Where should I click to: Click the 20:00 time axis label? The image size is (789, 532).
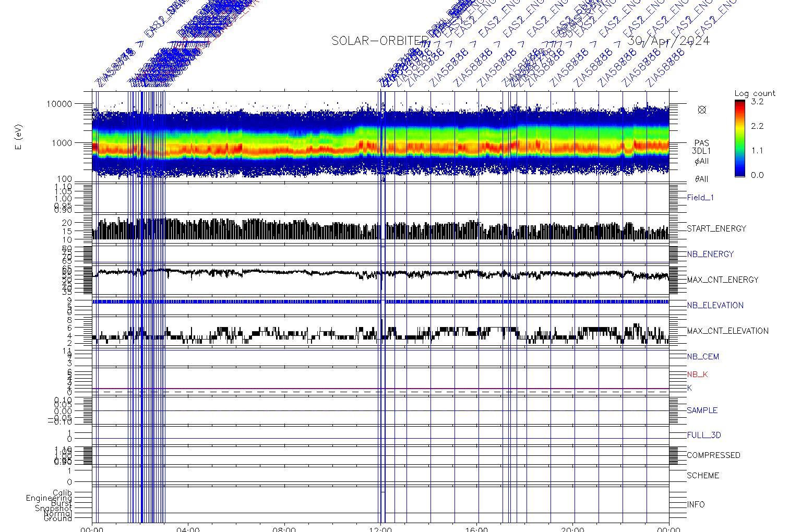point(573,528)
